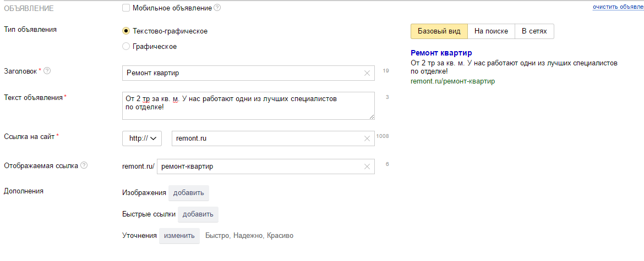Click the Ремонт квартир preview headline
Screen dimensions: 644x261
click(x=441, y=53)
